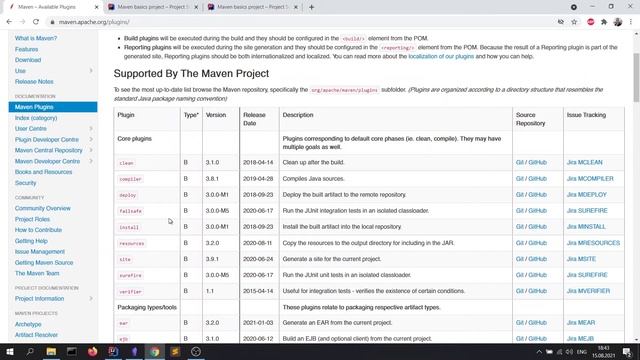Image resolution: width=640 pixels, height=360 pixels.
Task: Click the page vertical scrollbar thumb
Action: click(x=636, y=78)
